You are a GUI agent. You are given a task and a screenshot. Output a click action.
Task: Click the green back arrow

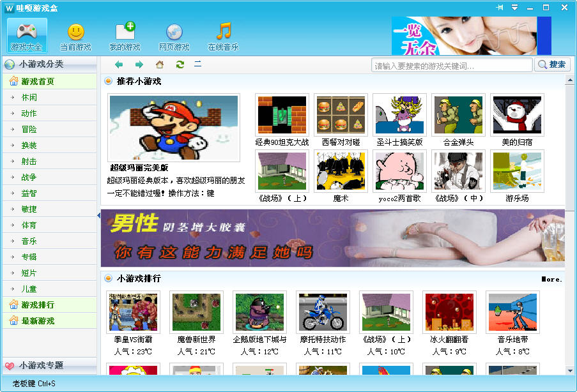point(119,64)
